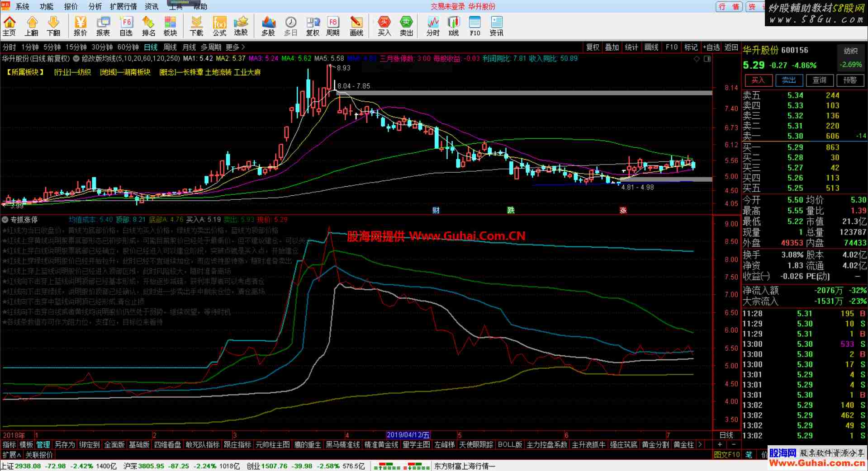The height and width of the screenshot is (471, 868).
Task: Select the 日线 daily period
Action: 151,47
